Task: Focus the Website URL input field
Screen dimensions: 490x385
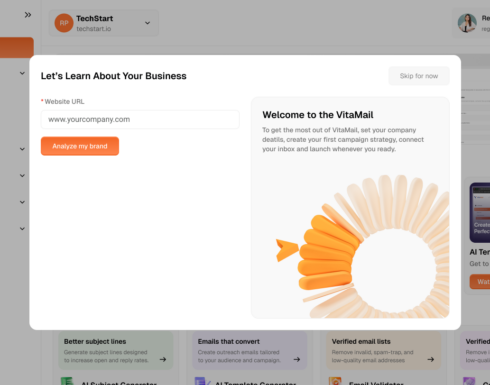Action: coord(140,119)
